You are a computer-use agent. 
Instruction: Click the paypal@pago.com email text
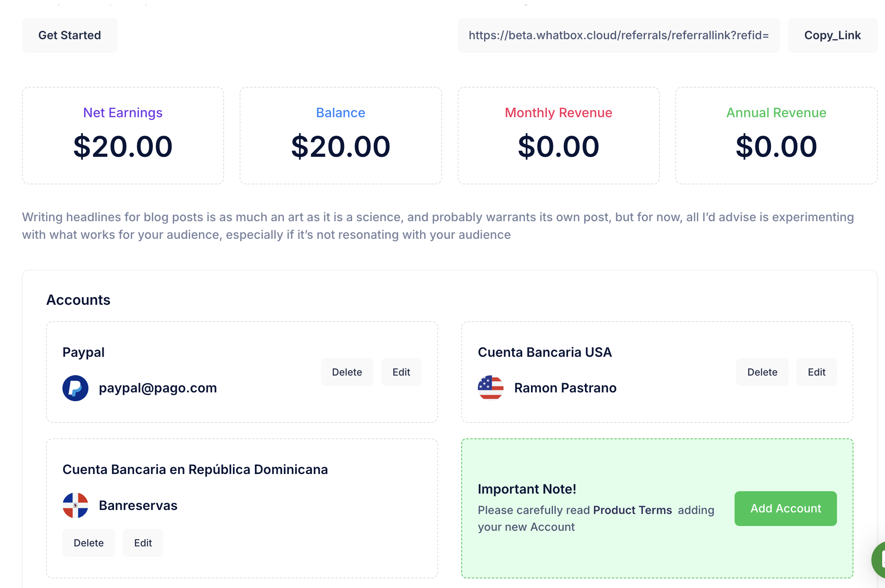[x=158, y=388]
